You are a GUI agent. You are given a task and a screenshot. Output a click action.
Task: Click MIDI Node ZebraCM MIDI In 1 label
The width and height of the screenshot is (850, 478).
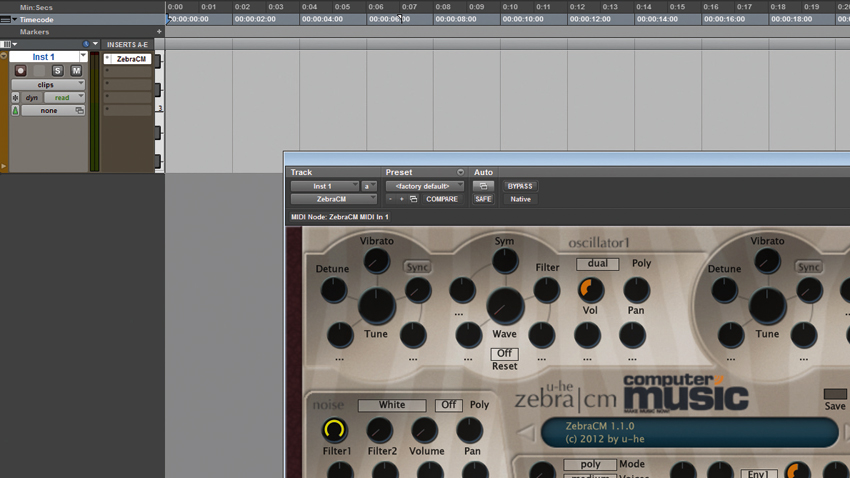(340, 217)
